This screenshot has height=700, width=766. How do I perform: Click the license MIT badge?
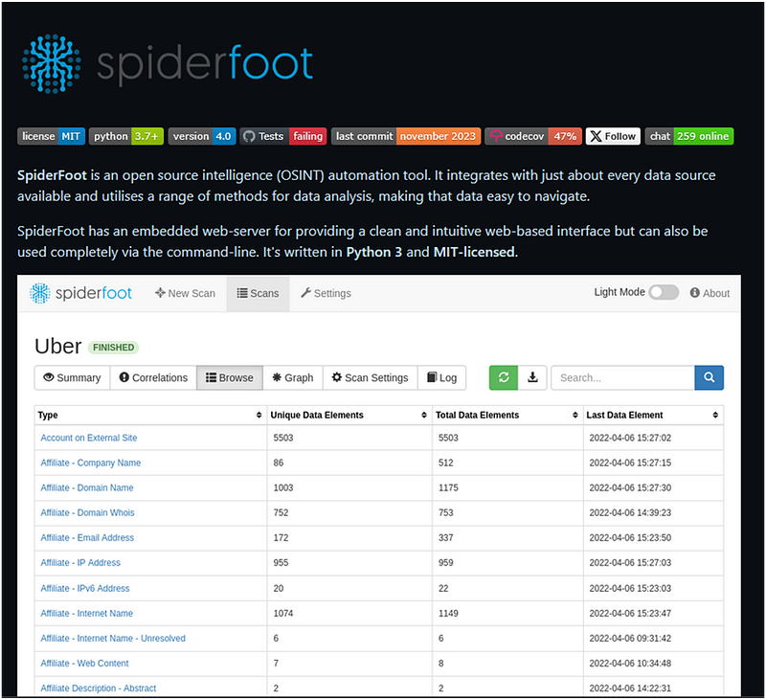(51, 136)
